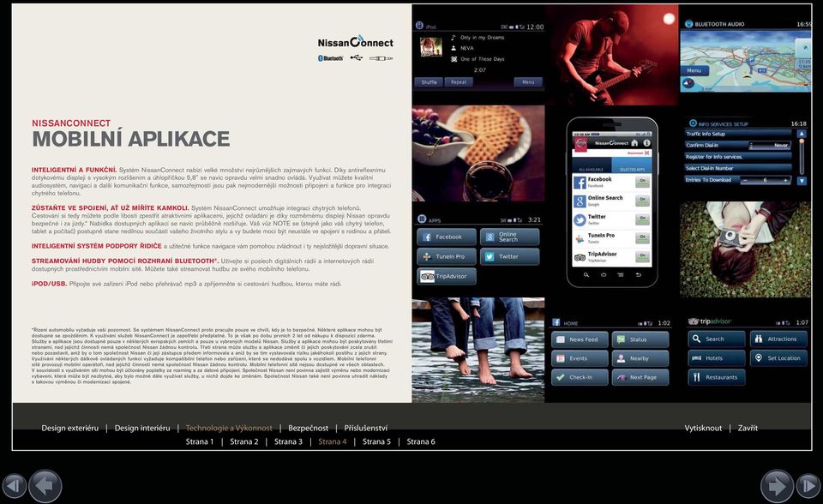This screenshot has height=504, width=823.
Task: Go to Strana 6
Action: [x=421, y=441]
